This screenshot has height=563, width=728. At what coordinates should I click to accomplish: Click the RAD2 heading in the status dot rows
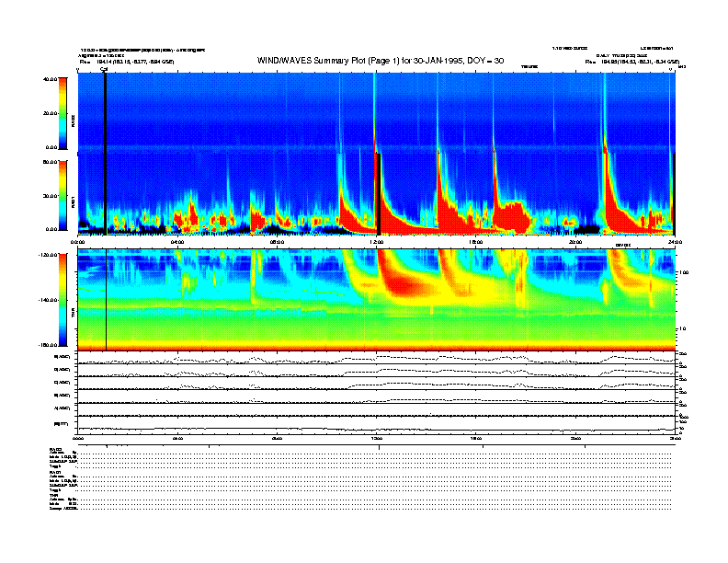tap(55, 450)
